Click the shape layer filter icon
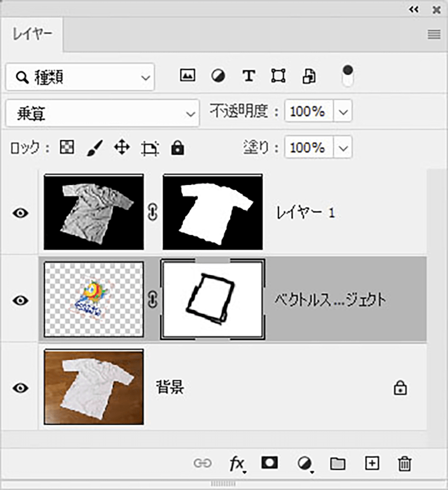The height and width of the screenshot is (490, 448). click(x=278, y=76)
